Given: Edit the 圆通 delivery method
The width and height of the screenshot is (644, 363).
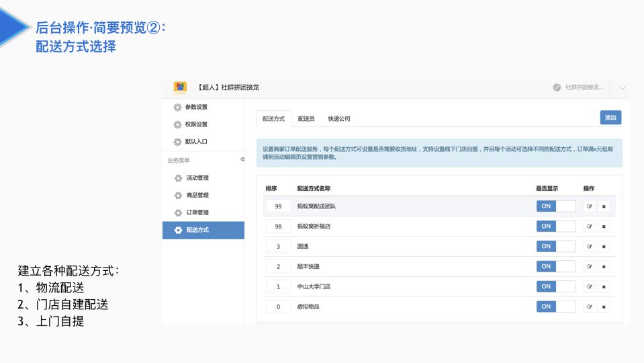Looking at the screenshot, I should click(x=590, y=247).
